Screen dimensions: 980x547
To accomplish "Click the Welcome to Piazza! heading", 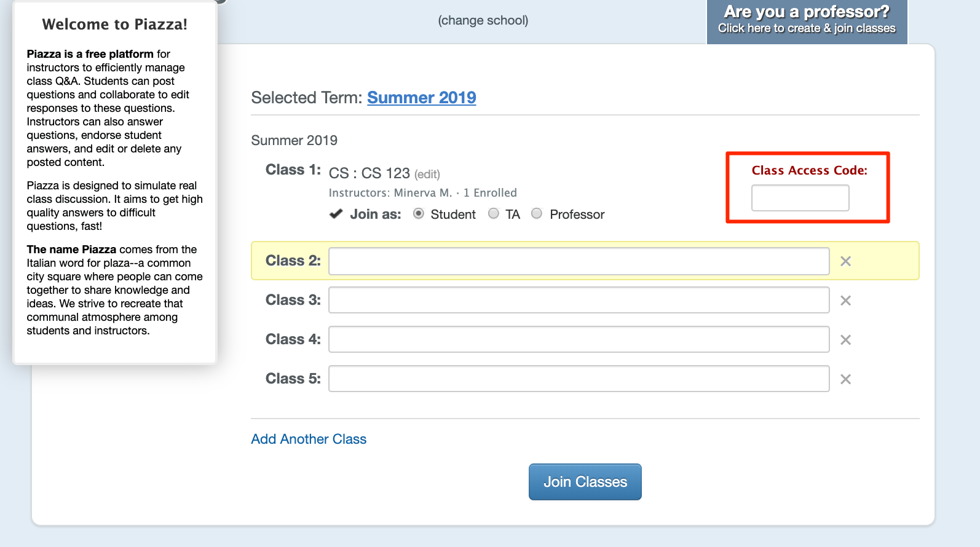I will click(115, 25).
